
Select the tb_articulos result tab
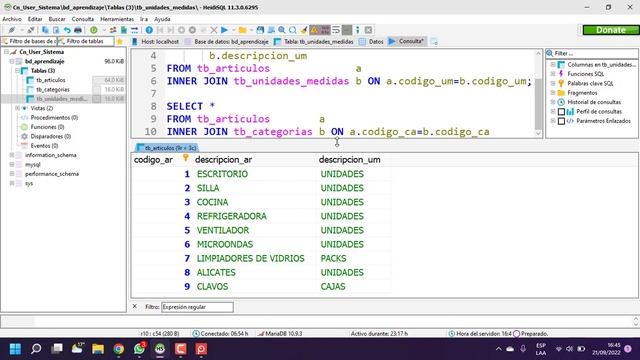click(167, 148)
